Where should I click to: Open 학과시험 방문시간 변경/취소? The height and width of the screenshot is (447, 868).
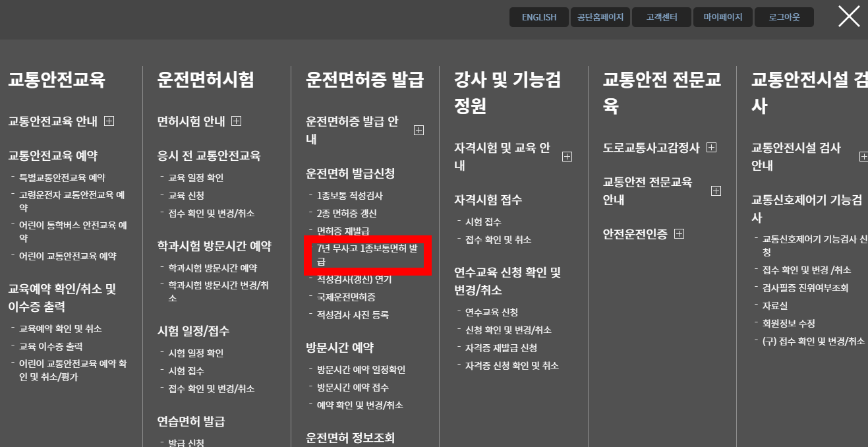click(218, 291)
